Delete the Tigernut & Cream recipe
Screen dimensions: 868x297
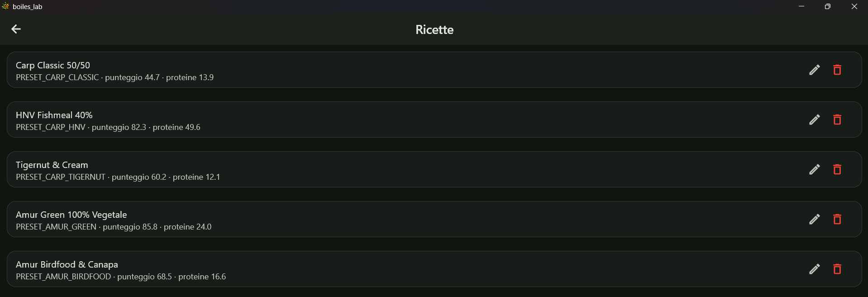pos(837,169)
